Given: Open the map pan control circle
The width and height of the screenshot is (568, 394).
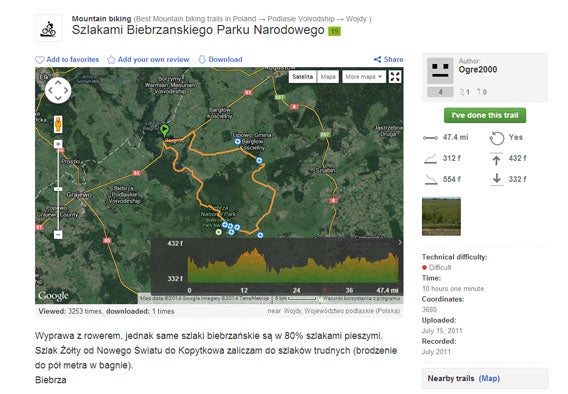Looking at the screenshot, I should [58, 90].
